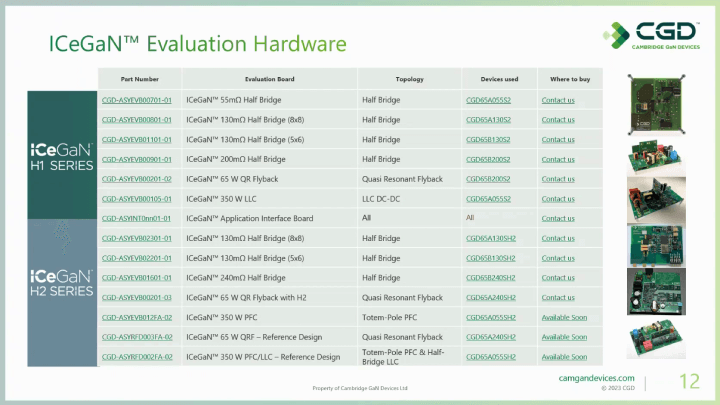Follow CGD65A240SH2 link in 65 W QRF Reference Design row

click(x=491, y=337)
